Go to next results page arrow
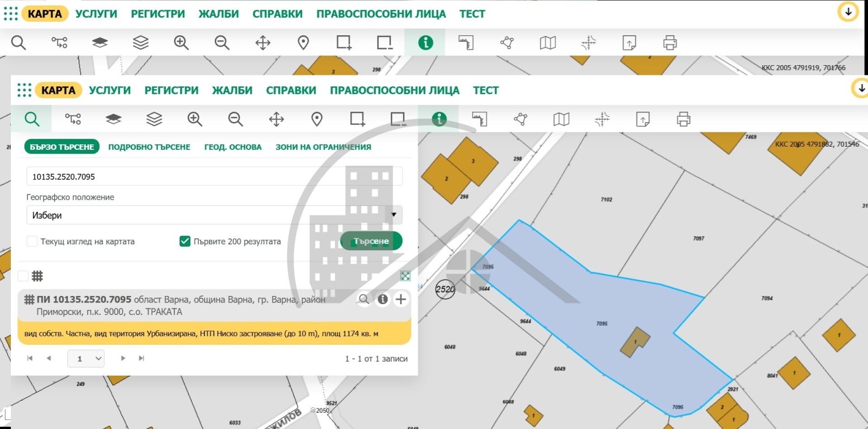This screenshot has height=429, width=868. (123, 358)
